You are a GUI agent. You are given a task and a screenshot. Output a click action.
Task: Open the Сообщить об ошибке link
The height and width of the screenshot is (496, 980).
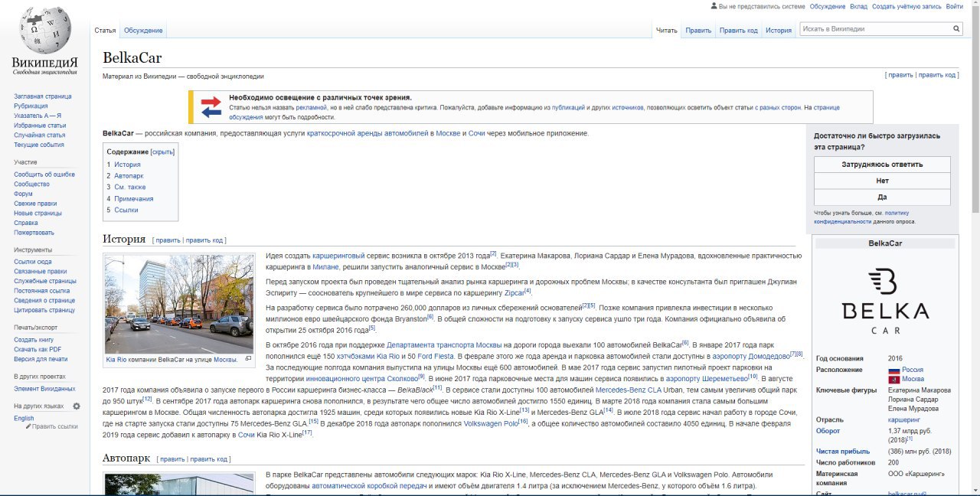[44, 175]
